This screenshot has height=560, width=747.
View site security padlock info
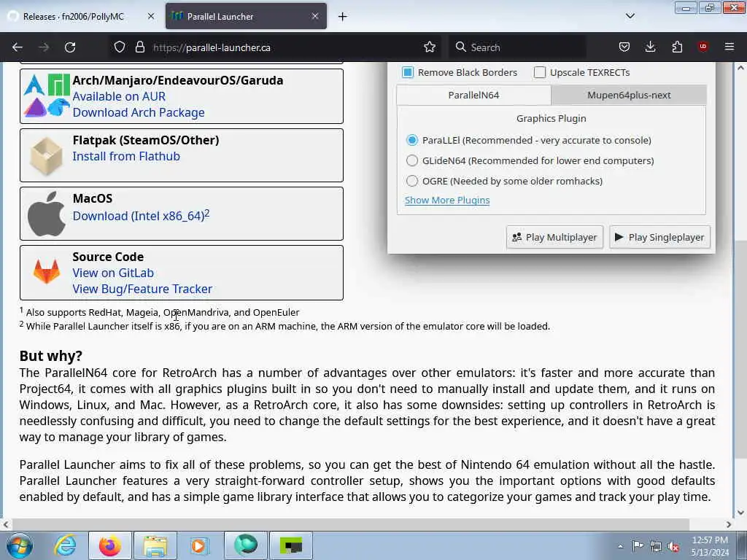pos(139,47)
